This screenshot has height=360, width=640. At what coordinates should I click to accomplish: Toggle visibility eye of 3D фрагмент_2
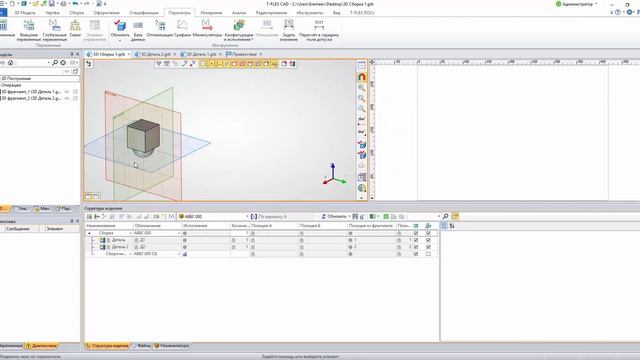pos(67,98)
